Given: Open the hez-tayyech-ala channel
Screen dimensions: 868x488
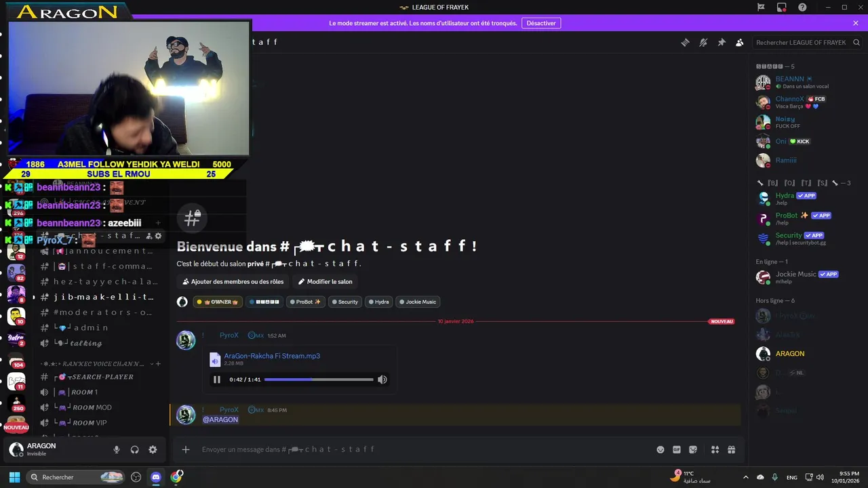Looking at the screenshot, I should [100, 281].
